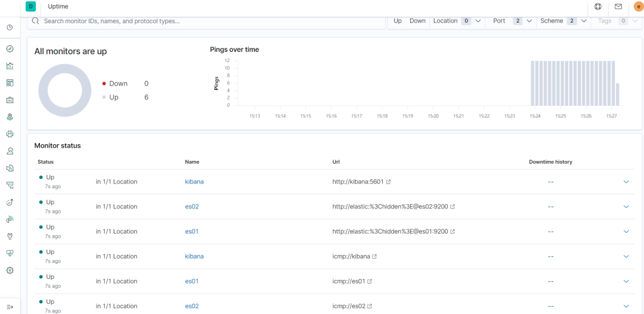
Task: Open Canvas icon in sidebar
Action: click(10, 100)
